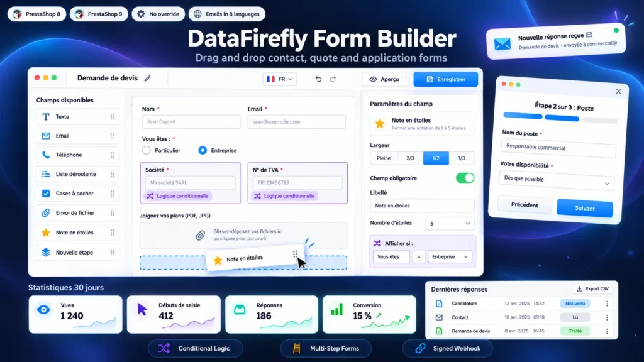644x362 pixels.
Task: Open the Entreprise condition value dropdown
Action: pos(450,256)
